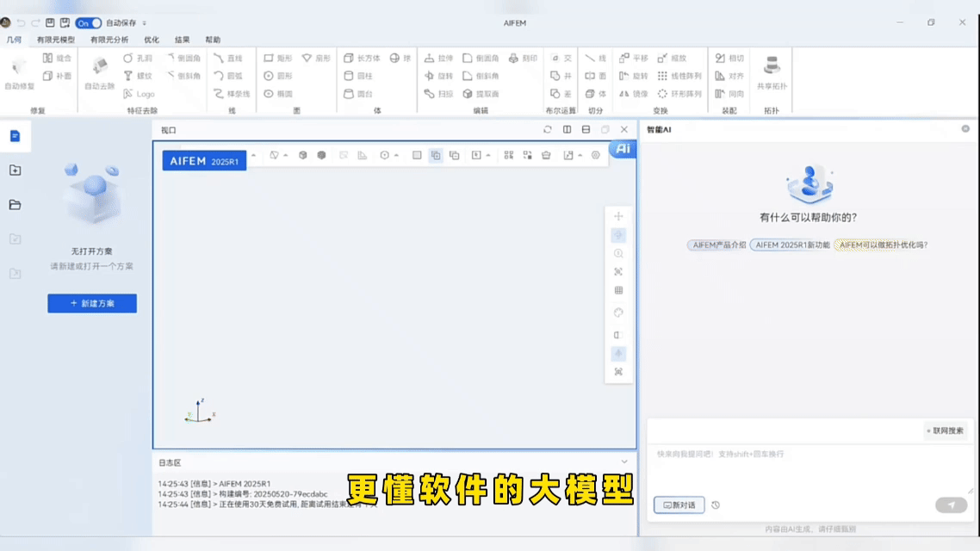Open the 优化 optimization ribbon tab
Screen dimensions: 980x551
pyautogui.click(x=152, y=40)
